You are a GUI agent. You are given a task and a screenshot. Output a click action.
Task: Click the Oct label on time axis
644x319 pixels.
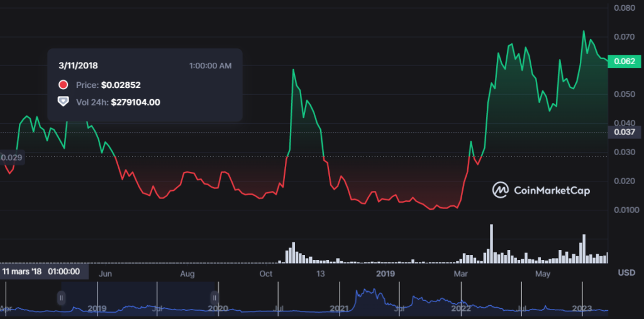[x=266, y=274]
